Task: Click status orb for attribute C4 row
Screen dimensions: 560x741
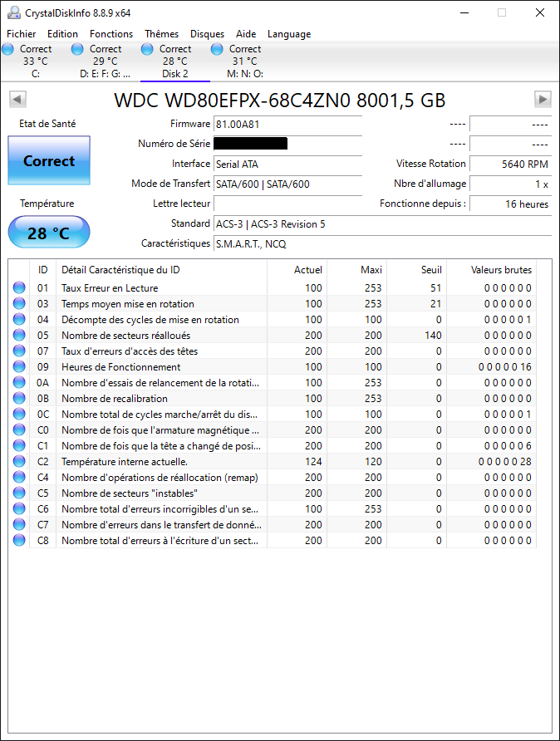Action: pos(19,477)
